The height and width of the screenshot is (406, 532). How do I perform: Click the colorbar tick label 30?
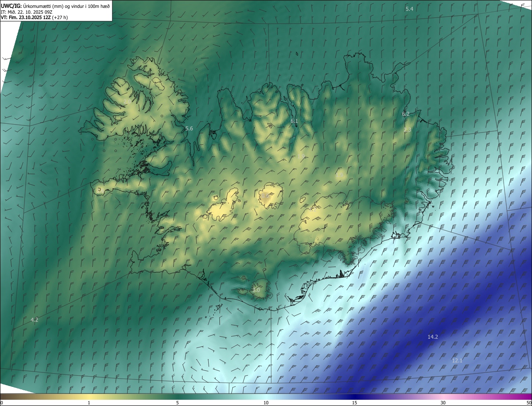pyautogui.click(x=443, y=403)
